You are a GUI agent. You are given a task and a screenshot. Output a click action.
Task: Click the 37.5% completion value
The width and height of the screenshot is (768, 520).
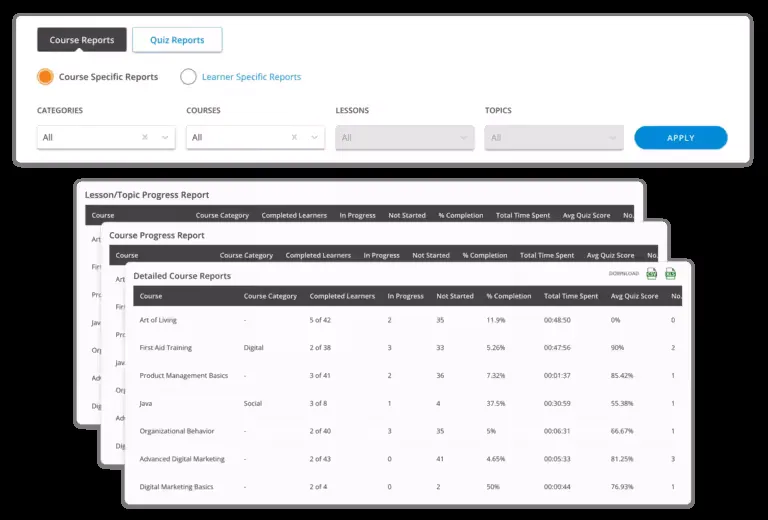tap(496, 403)
